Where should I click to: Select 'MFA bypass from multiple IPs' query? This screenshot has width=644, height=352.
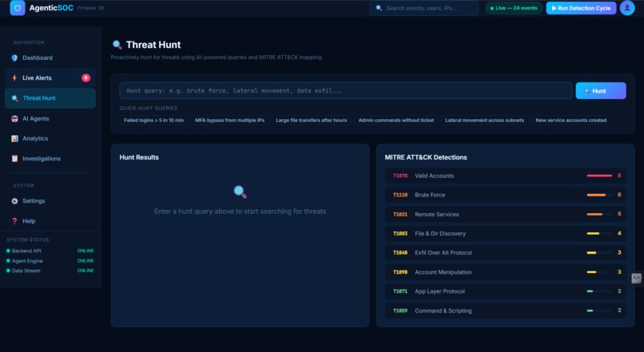[x=229, y=121]
